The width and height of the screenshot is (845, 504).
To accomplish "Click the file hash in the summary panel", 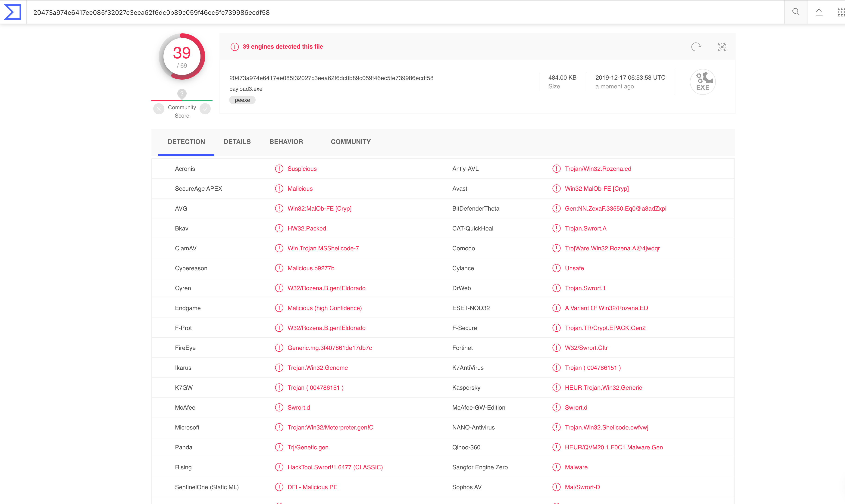I will click(331, 78).
